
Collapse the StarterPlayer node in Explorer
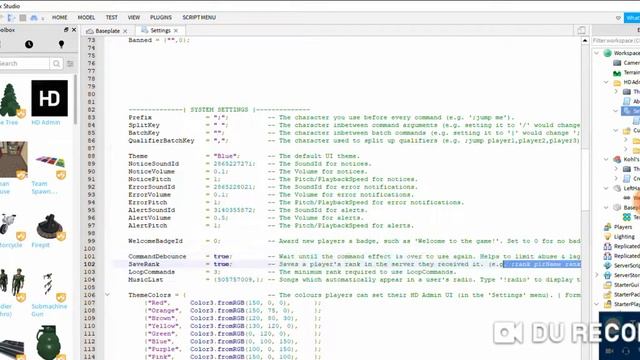click(597, 304)
